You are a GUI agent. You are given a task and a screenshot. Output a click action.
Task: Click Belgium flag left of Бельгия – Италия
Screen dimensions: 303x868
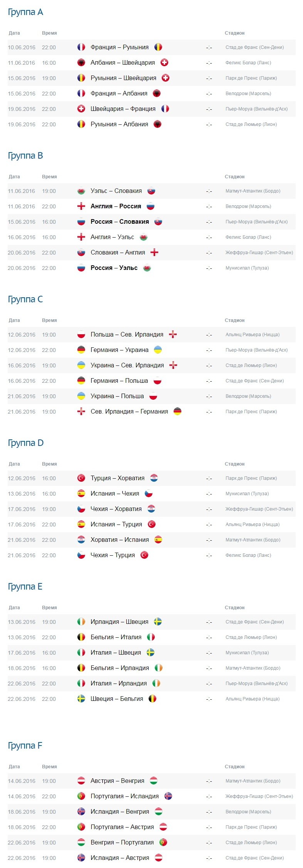tap(81, 637)
